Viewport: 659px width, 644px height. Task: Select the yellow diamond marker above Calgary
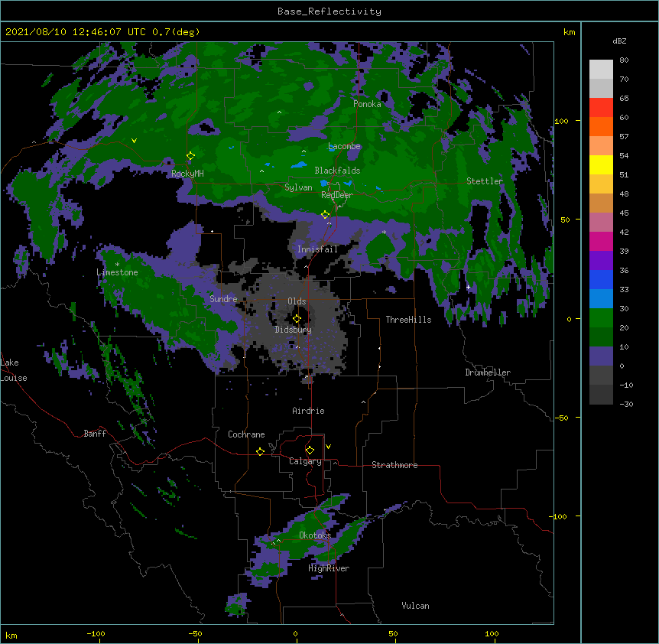pyautogui.click(x=310, y=450)
